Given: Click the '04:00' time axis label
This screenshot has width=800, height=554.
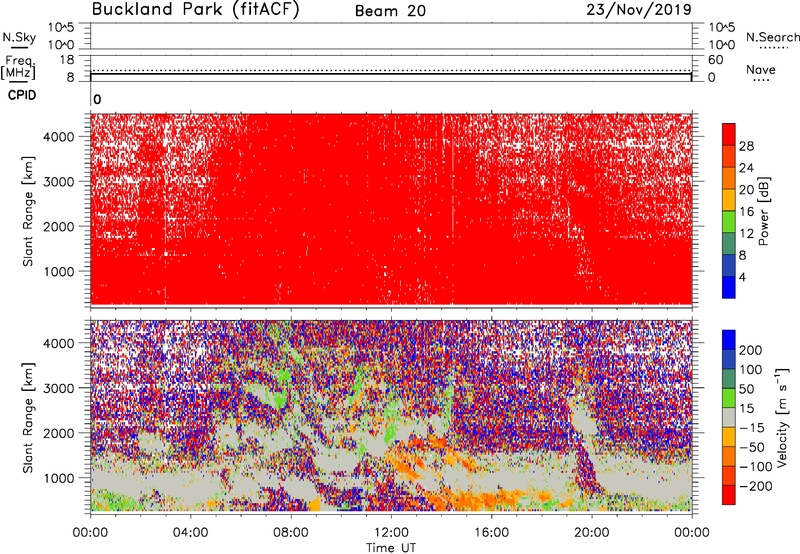Looking at the screenshot, I should [x=190, y=533].
